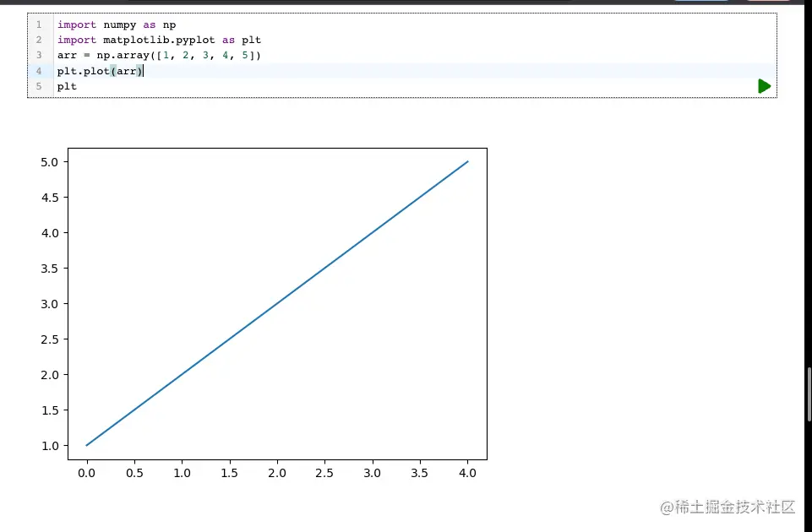Run the code with the green play button
This screenshot has width=812, height=532.
(765, 86)
